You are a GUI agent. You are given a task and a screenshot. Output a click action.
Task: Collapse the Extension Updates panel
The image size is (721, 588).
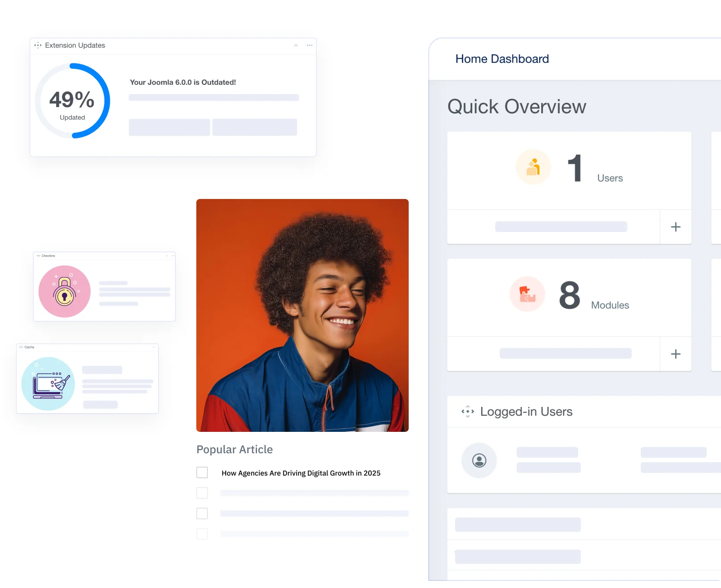[x=296, y=46]
